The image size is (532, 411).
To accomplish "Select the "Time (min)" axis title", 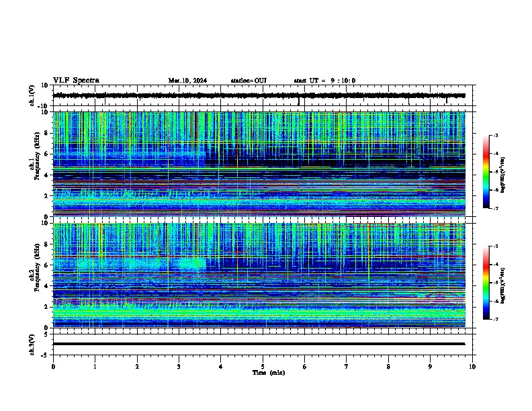I will point(269,373).
